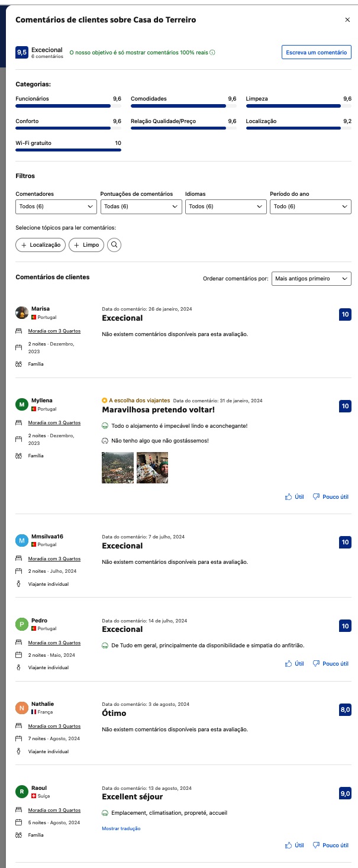This screenshot has width=358, height=868.
Task: Click Escreva um comentário button
Action: [x=316, y=53]
